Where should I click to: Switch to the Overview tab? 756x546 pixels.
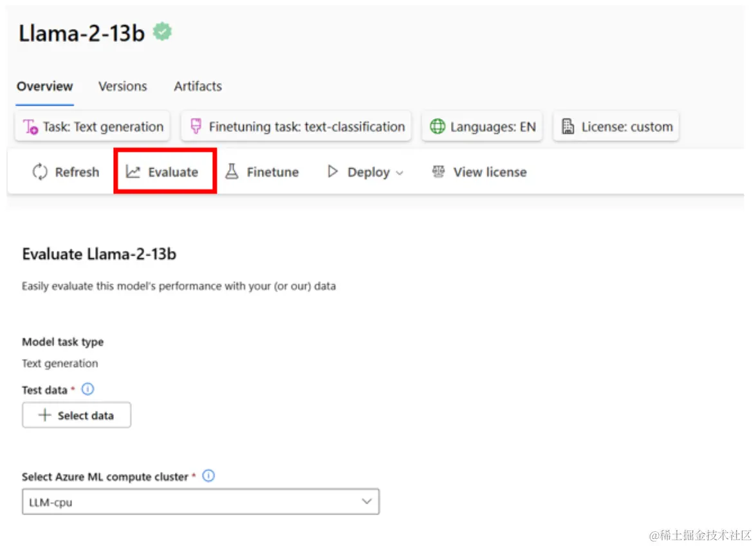click(x=45, y=86)
